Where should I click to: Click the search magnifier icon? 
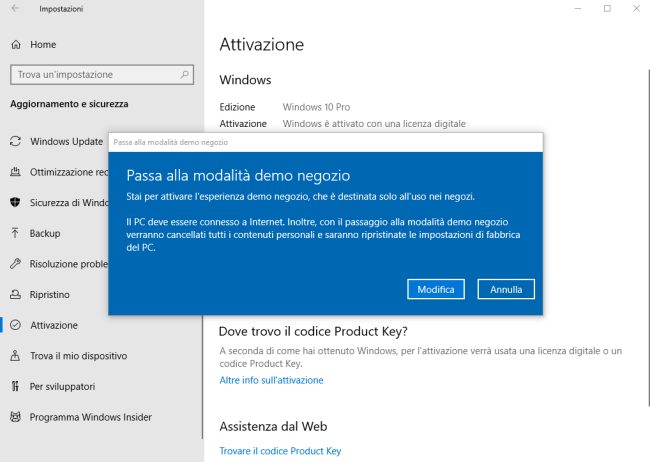[184, 75]
